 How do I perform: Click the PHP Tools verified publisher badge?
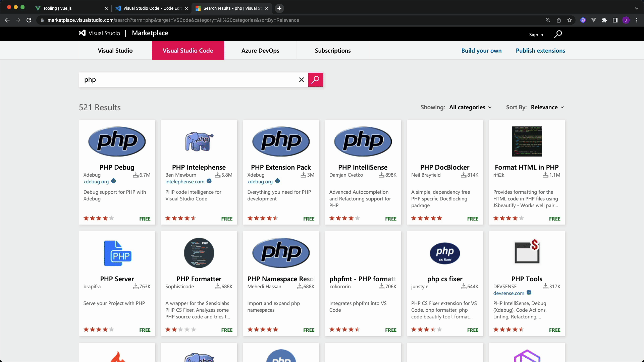tap(529, 293)
